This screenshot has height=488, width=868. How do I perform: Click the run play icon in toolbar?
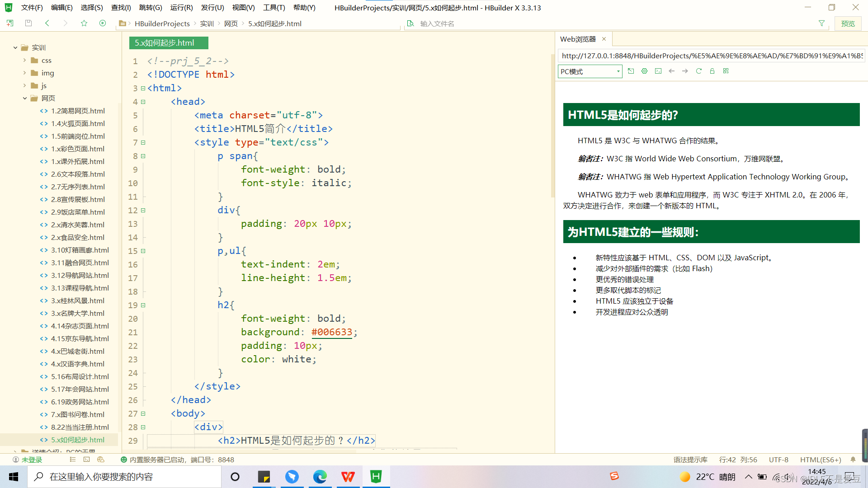(103, 23)
